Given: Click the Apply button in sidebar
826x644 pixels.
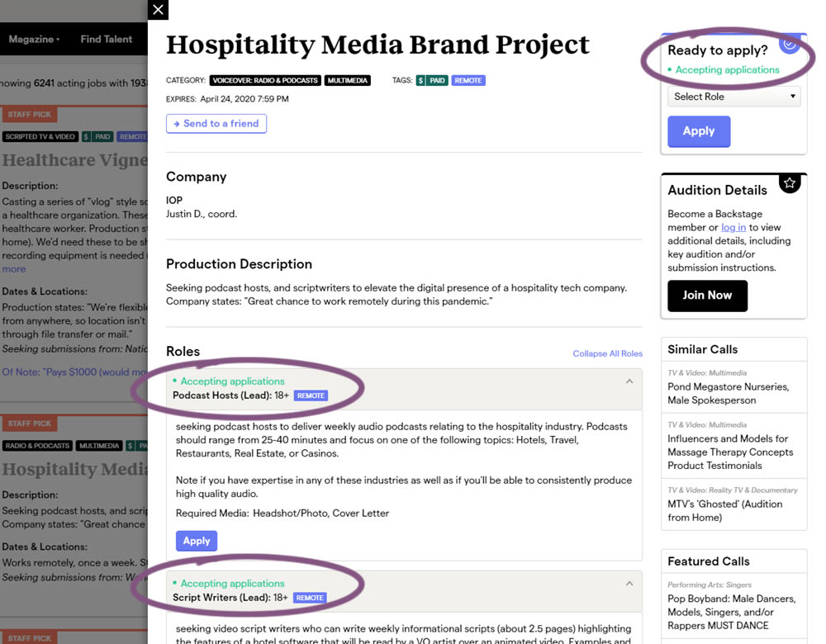Looking at the screenshot, I should [698, 131].
